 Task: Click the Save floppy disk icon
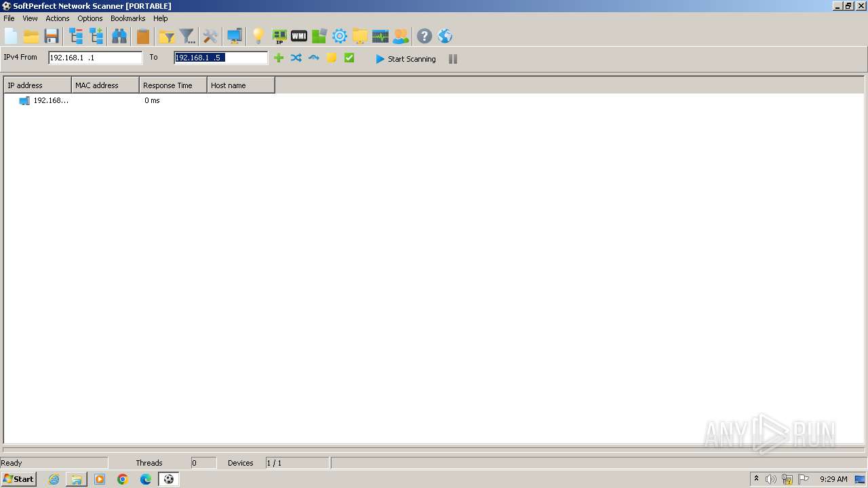point(52,36)
